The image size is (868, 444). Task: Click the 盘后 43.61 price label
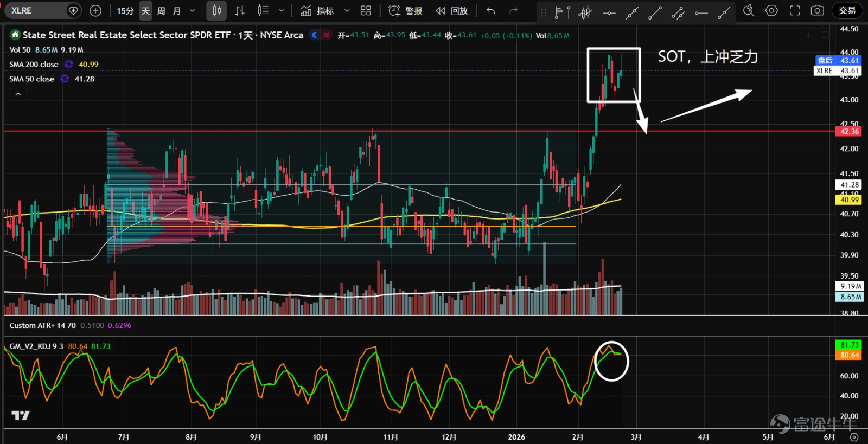click(x=838, y=60)
